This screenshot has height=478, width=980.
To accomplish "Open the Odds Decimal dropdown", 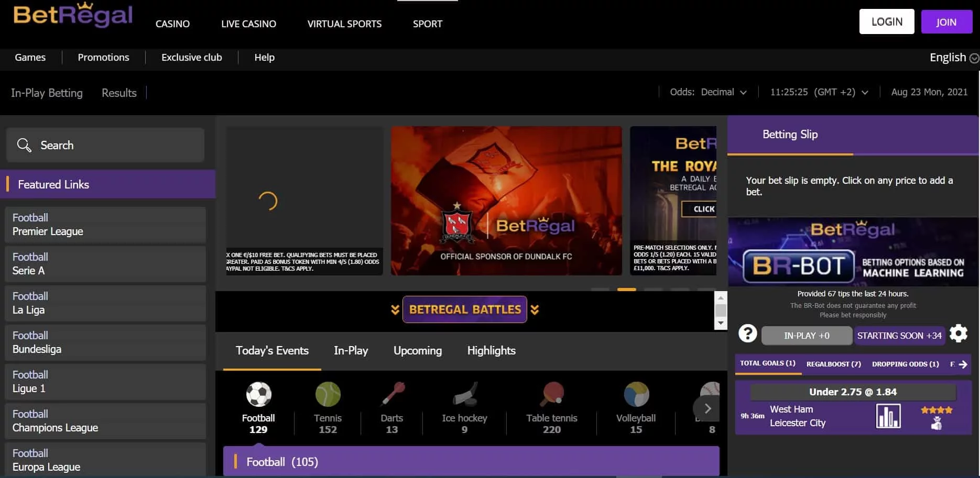I will 708,92.
